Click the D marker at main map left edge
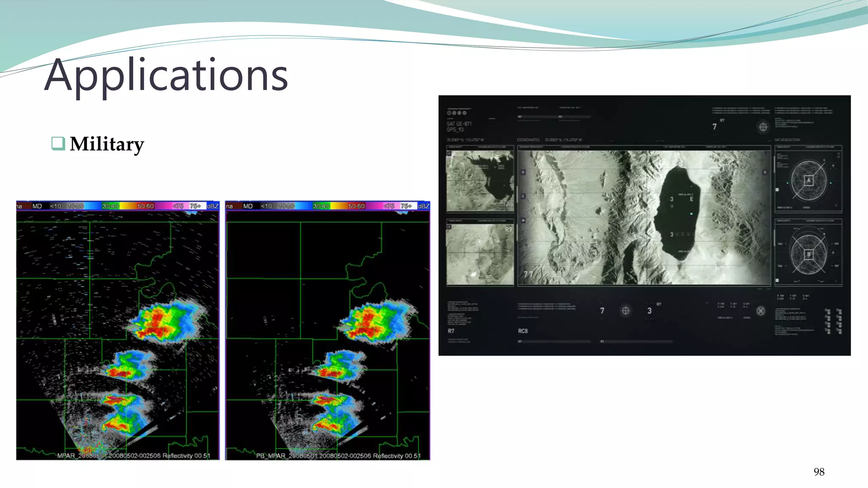 pyautogui.click(x=523, y=172)
